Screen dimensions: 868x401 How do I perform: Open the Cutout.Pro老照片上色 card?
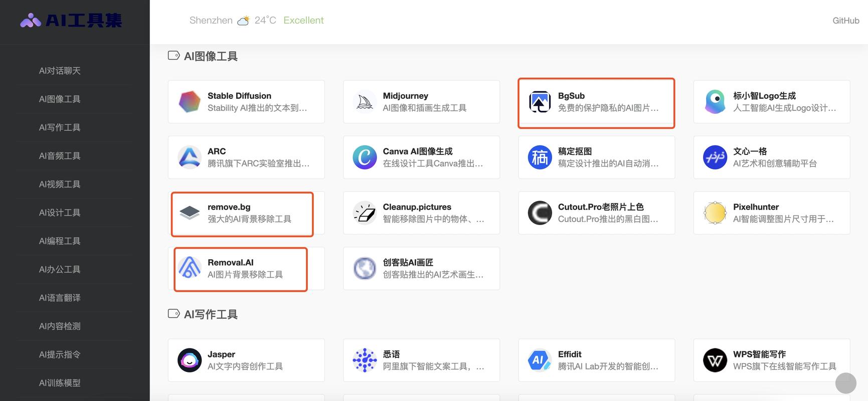pyautogui.click(x=596, y=213)
